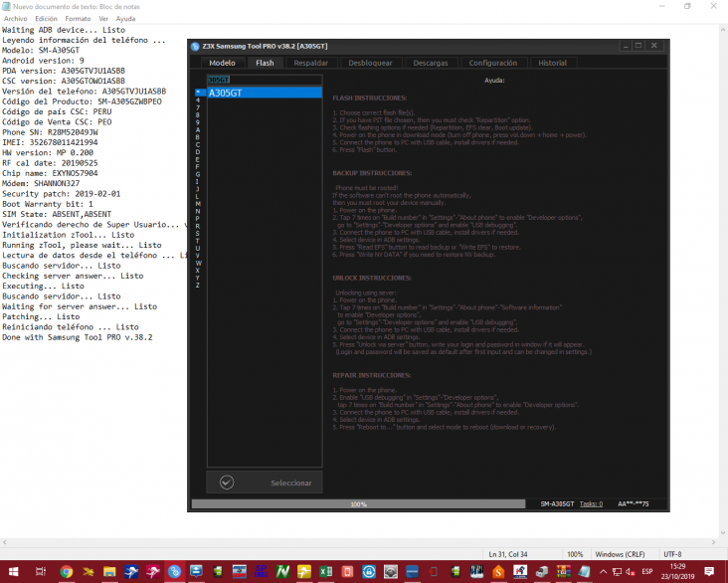Click the IMEI line in Notepad
Image resolution: width=728 pixels, height=583 pixels.
[50, 142]
